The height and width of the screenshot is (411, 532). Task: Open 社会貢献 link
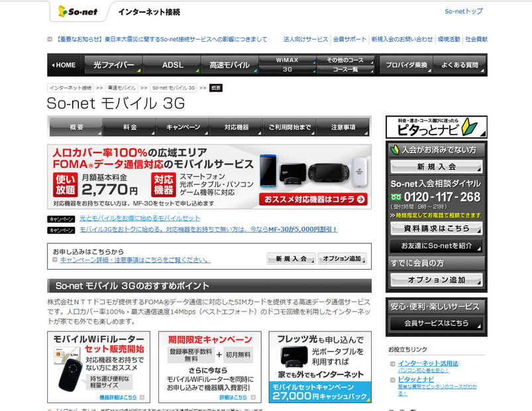tap(476, 39)
